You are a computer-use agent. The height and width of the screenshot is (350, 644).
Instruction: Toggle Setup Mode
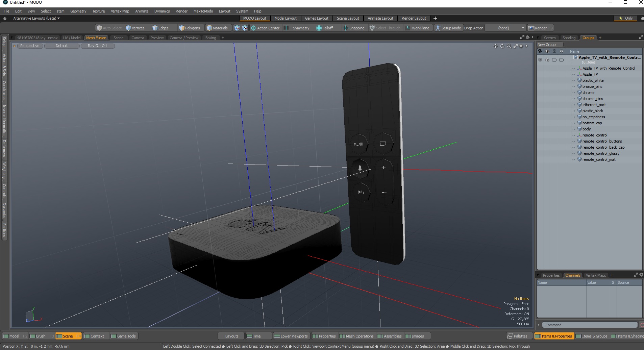(448, 28)
